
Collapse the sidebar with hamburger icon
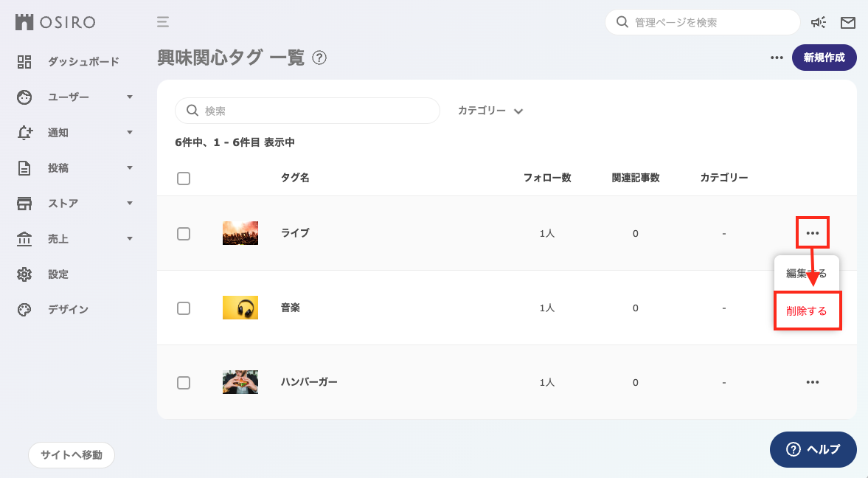(162, 22)
